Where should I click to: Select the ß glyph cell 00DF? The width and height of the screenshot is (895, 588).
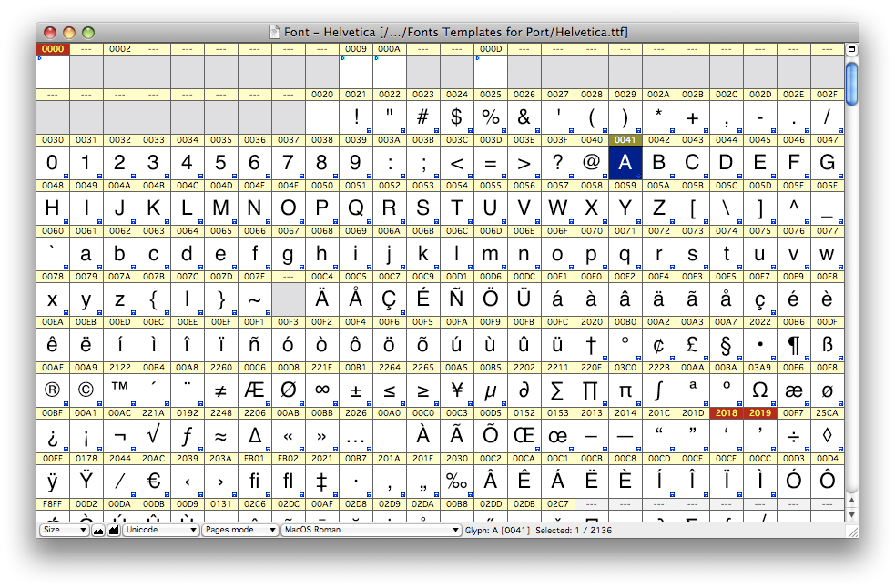(x=827, y=344)
